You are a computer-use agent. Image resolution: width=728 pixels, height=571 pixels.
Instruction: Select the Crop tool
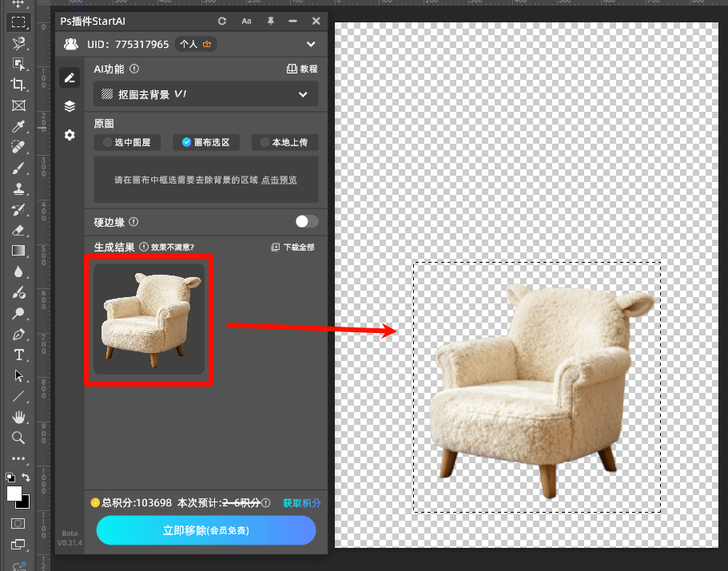click(18, 85)
